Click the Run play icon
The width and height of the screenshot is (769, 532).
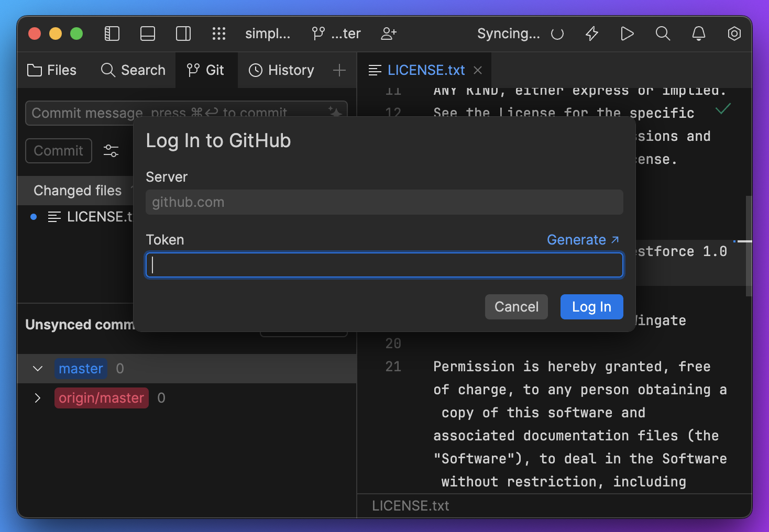[x=627, y=34]
